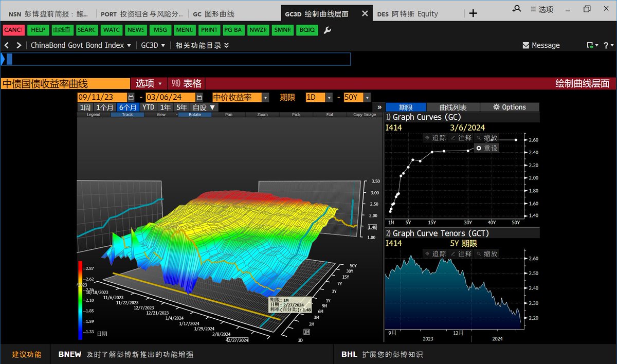
Task: Click the View chart tool
Action: click(161, 115)
